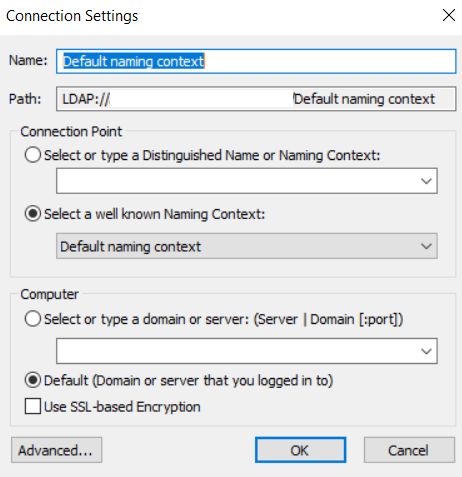Click the Cancel button
The width and height of the screenshot is (462, 477).
[409, 450]
